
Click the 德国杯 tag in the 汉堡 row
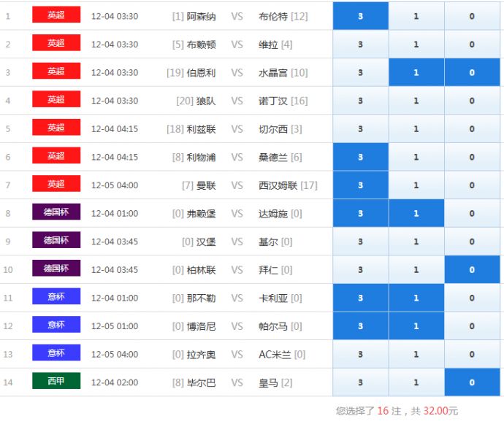[x=56, y=240]
